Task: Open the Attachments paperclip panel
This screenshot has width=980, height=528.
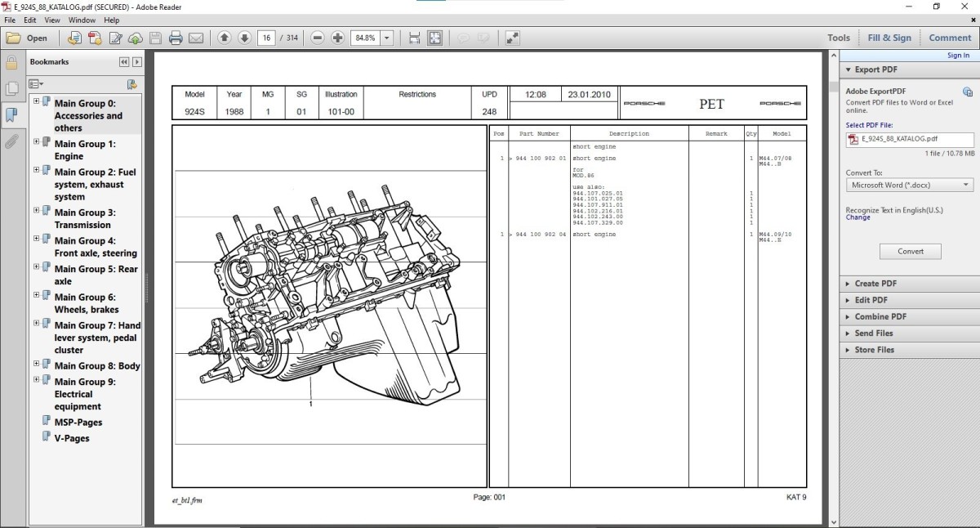Action: (11, 141)
